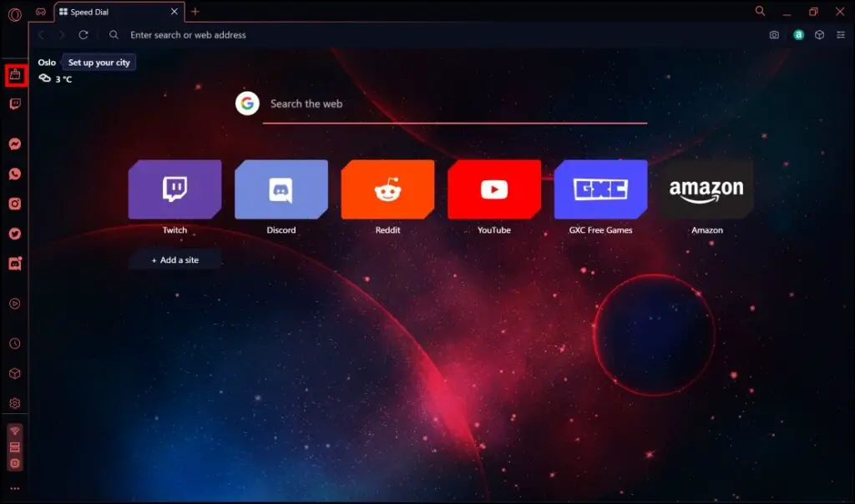Open Facebook Messenger in the sidebar
The width and height of the screenshot is (855, 504).
pos(15,144)
